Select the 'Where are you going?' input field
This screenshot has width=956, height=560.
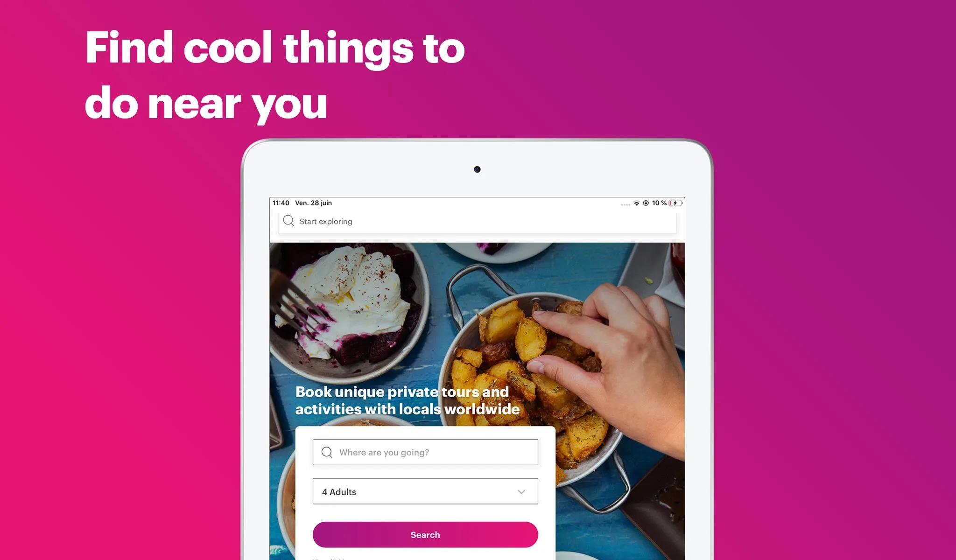(425, 452)
